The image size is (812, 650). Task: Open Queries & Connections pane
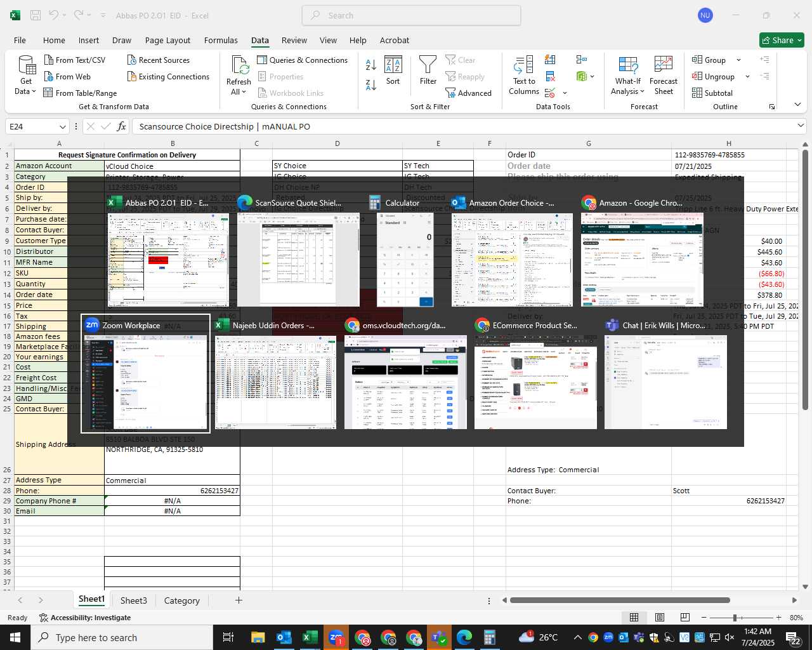[302, 60]
